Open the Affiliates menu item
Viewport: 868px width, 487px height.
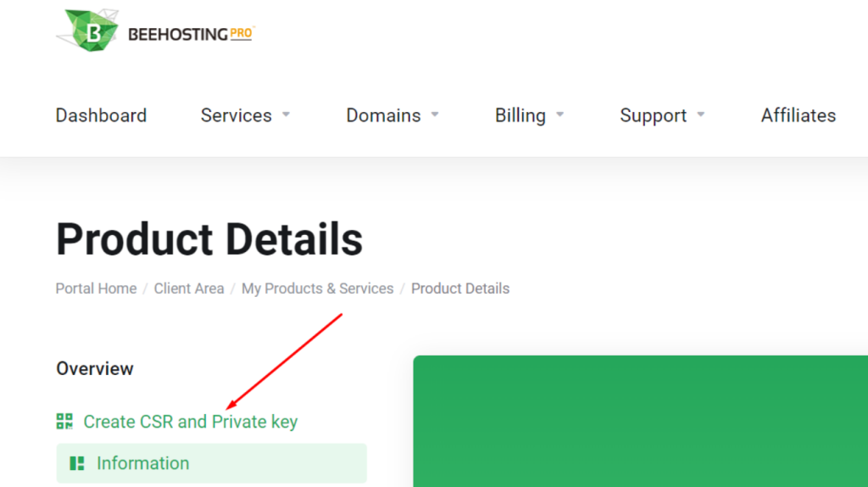[798, 115]
